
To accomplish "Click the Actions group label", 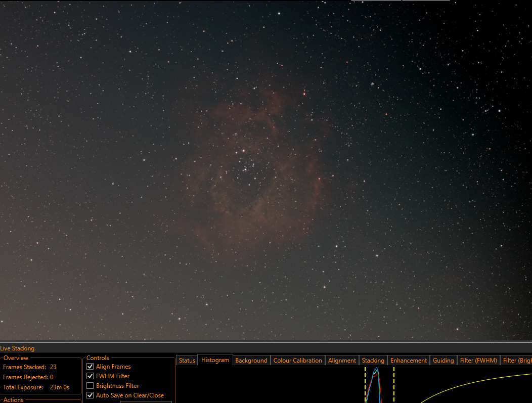I will [x=13, y=400].
